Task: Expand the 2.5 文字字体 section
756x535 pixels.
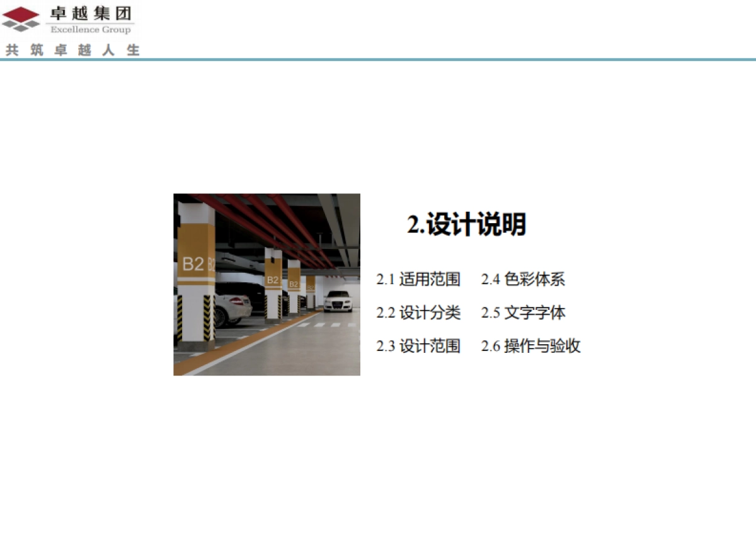Action: [x=524, y=312]
